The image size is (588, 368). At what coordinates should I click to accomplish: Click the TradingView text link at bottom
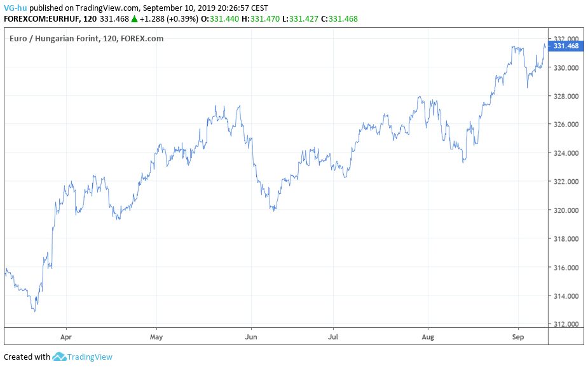pyautogui.click(x=90, y=357)
